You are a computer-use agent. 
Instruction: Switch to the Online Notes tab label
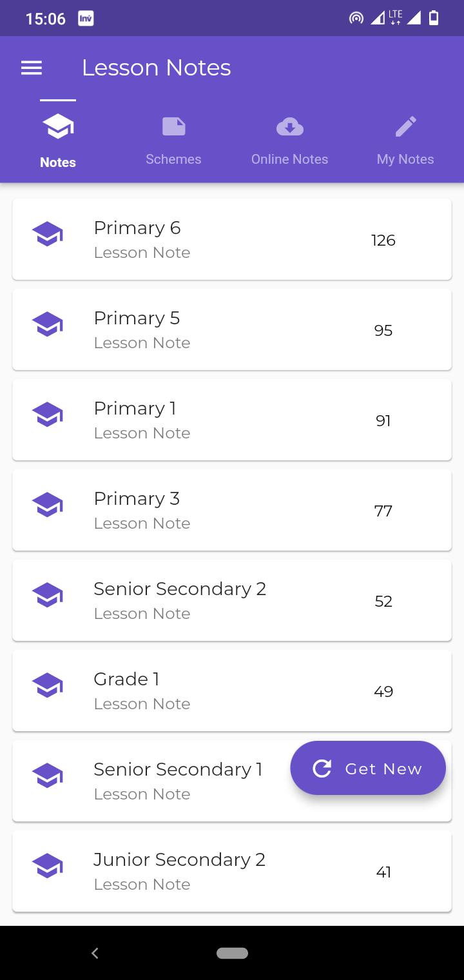pos(289,159)
